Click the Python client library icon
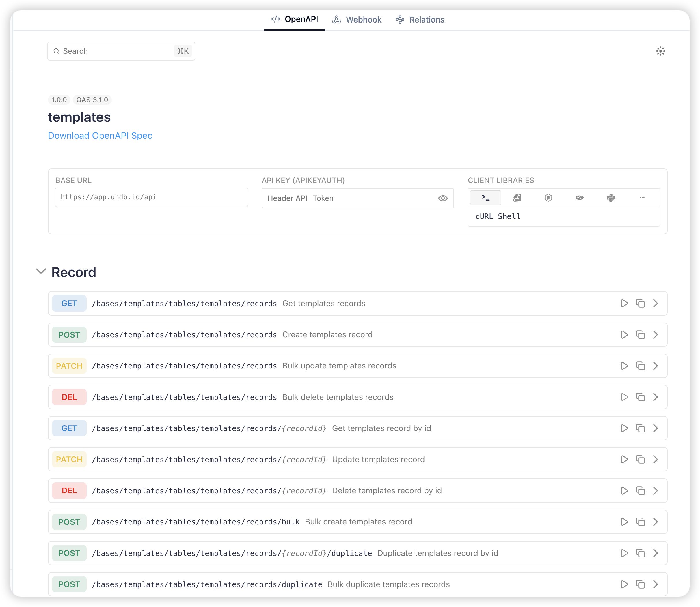This screenshot has height=607, width=700. point(610,197)
